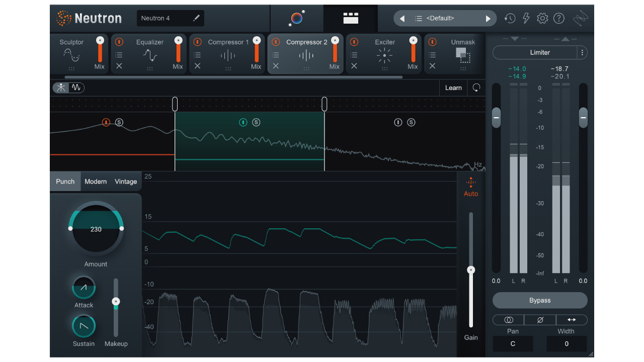Screen dimensions: 644x362
Task: Click the iZotope logo at top right
Action: pos(580,18)
